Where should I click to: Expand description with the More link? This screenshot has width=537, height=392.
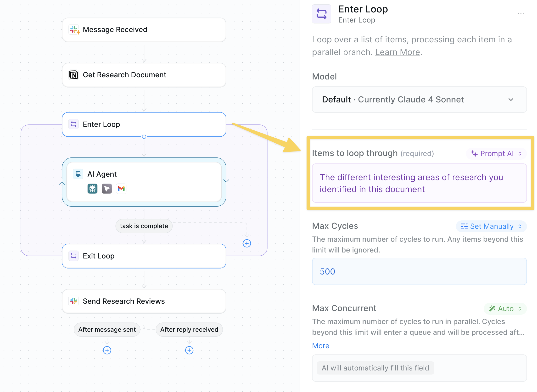[x=321, y=346]
